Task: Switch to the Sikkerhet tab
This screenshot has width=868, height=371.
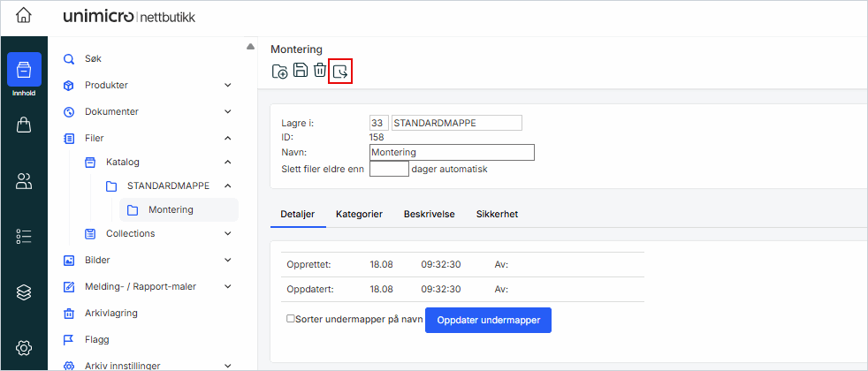Action: [x=497, y=215]
